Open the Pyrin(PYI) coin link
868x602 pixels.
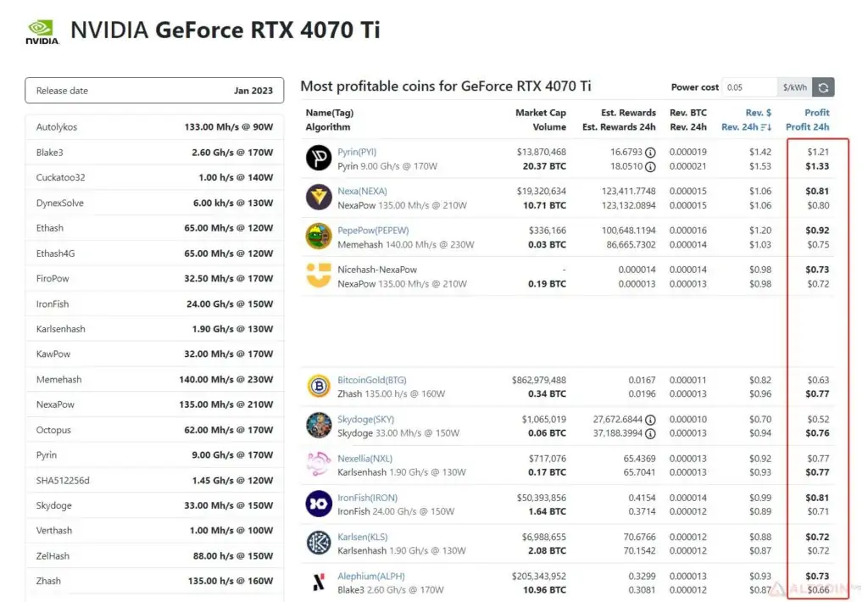point(357,152)
